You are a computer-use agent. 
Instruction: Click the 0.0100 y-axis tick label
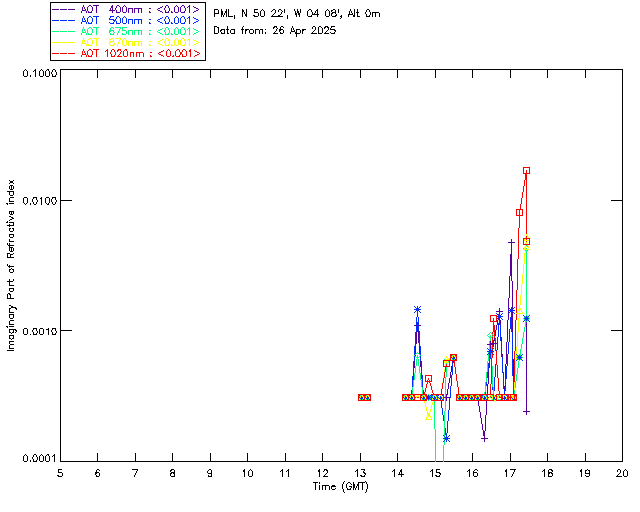coord(39,200)
